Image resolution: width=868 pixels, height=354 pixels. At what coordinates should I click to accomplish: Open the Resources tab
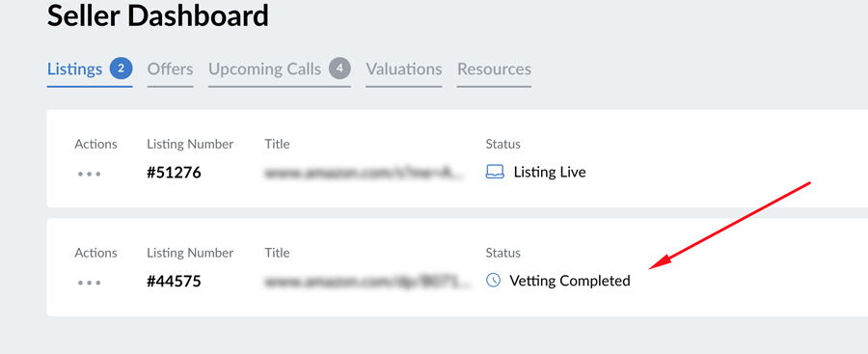[x=494, y=69]
